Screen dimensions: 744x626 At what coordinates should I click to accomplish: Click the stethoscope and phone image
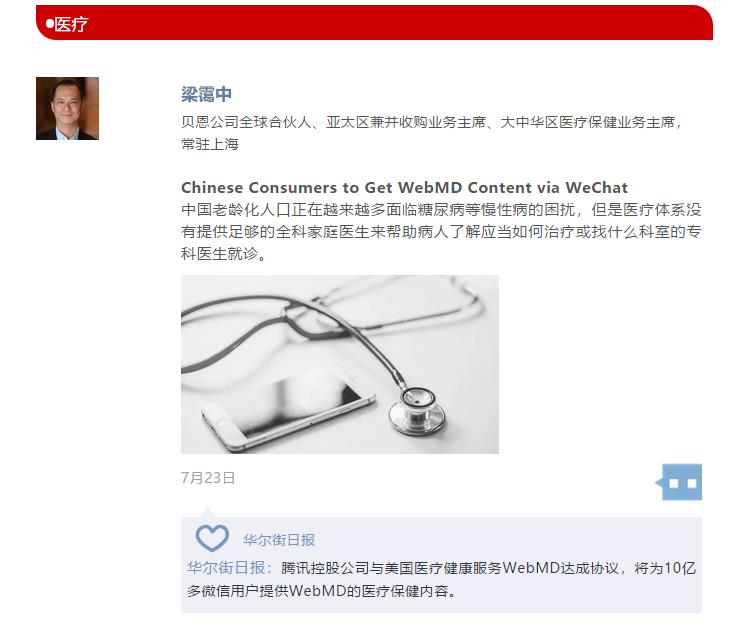[340, 364]
